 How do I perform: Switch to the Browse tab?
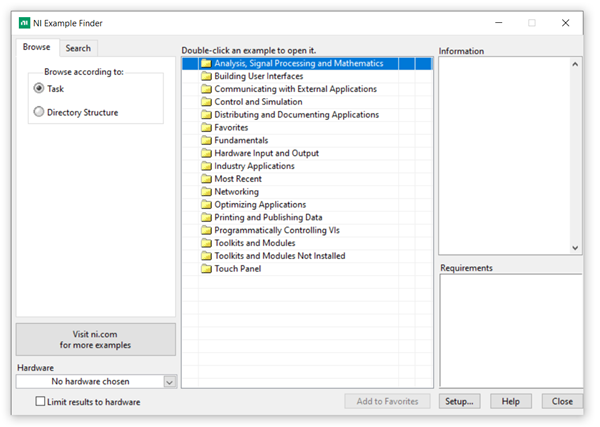point(37,47)
